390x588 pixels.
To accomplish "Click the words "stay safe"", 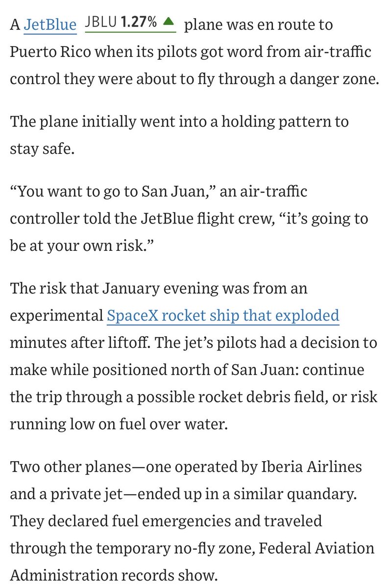I will (41, 148).
